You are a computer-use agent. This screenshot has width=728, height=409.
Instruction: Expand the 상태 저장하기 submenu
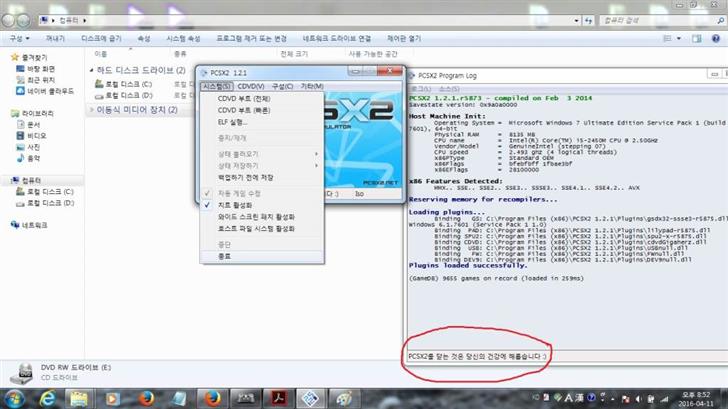coord(262,165)
